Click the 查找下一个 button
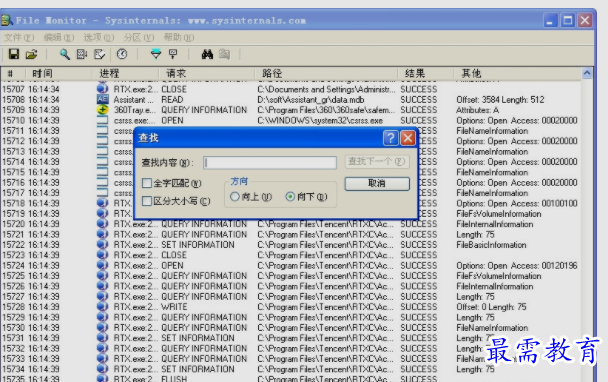This screenshot has height=382, width=608. [x=377, y=161]
